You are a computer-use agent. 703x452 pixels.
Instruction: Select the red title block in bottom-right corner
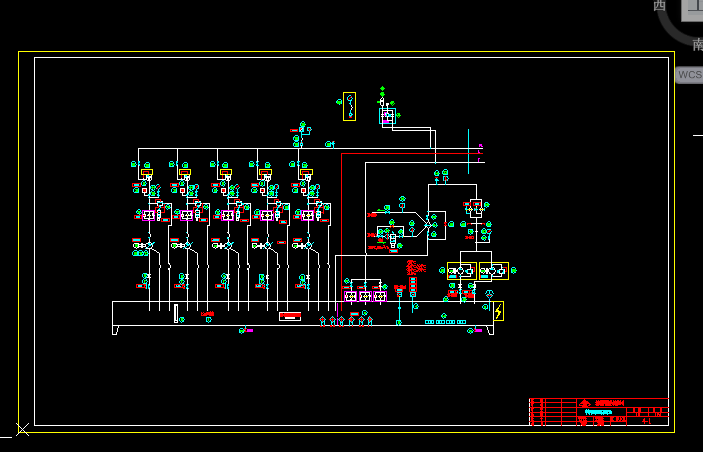pyautogui.click(x=598, y=412)
